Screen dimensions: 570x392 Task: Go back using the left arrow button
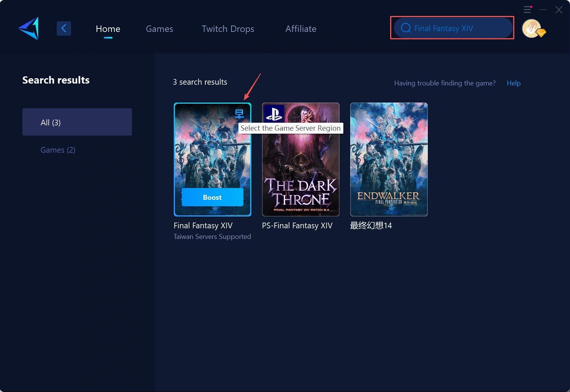[x=64, y=28]
